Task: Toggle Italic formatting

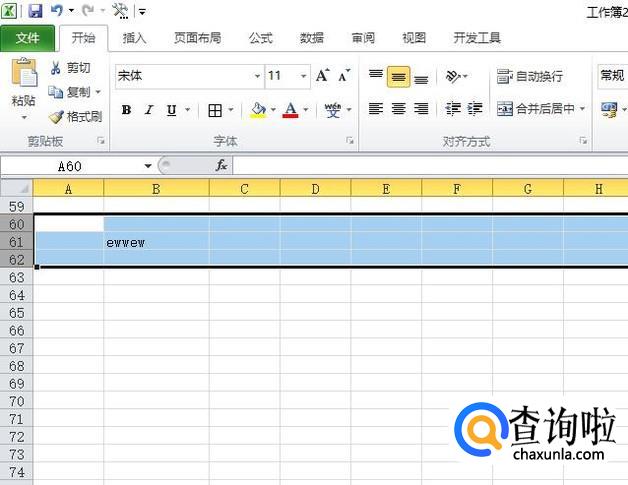Action: coord(149,110)
